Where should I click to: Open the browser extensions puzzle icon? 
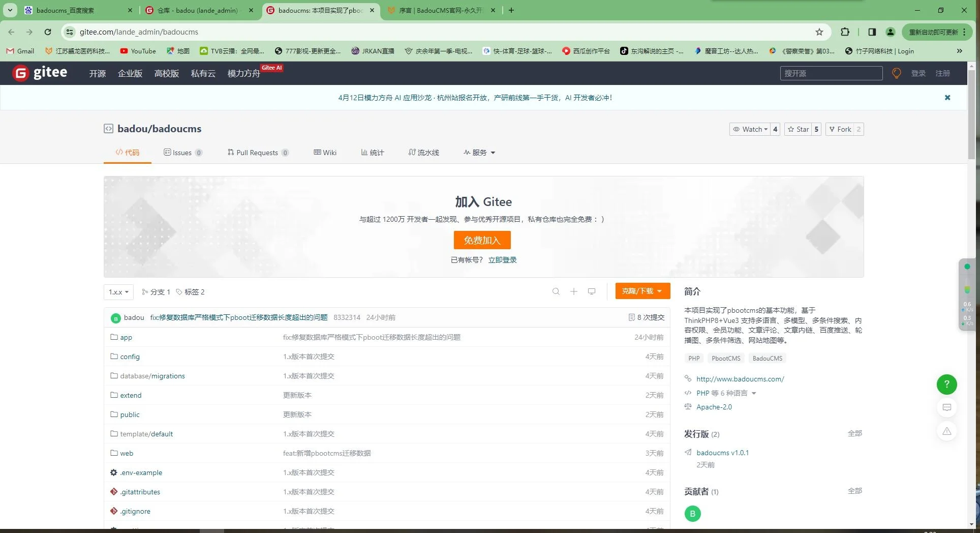pos(845,32)
